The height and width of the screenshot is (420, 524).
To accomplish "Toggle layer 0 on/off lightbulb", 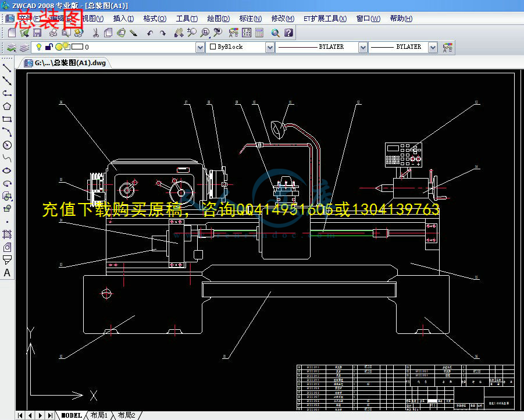I will coord(38,47).
